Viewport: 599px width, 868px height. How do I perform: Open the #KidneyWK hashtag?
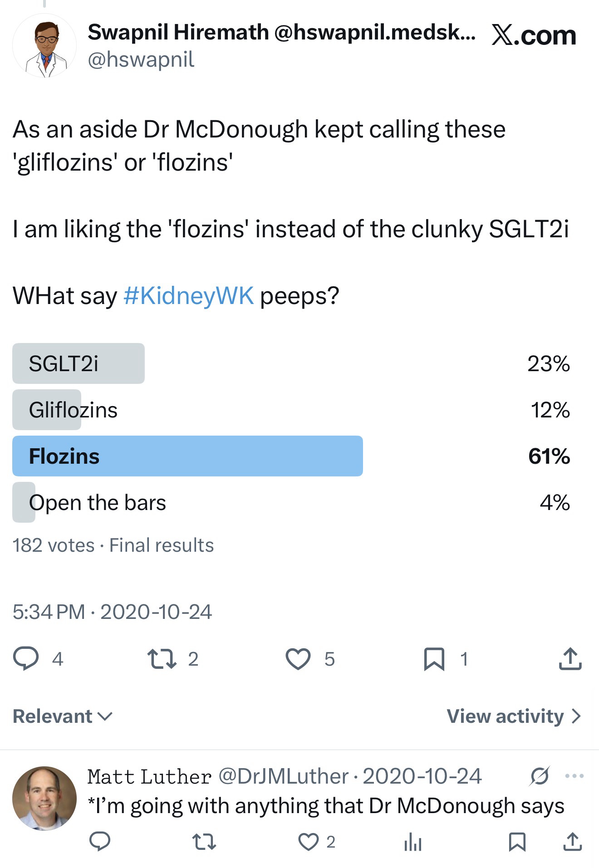pyautogui.click(x=188, y=296)
